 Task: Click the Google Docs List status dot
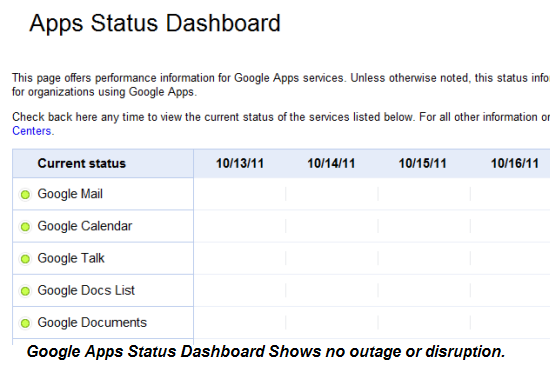tap(25, 291)
